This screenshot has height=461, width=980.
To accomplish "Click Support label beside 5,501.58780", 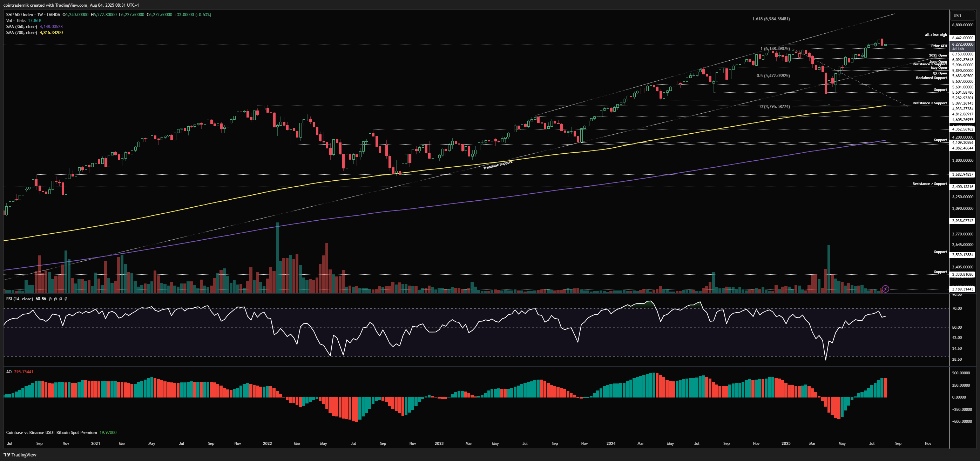I will click(x=940, y=90).
